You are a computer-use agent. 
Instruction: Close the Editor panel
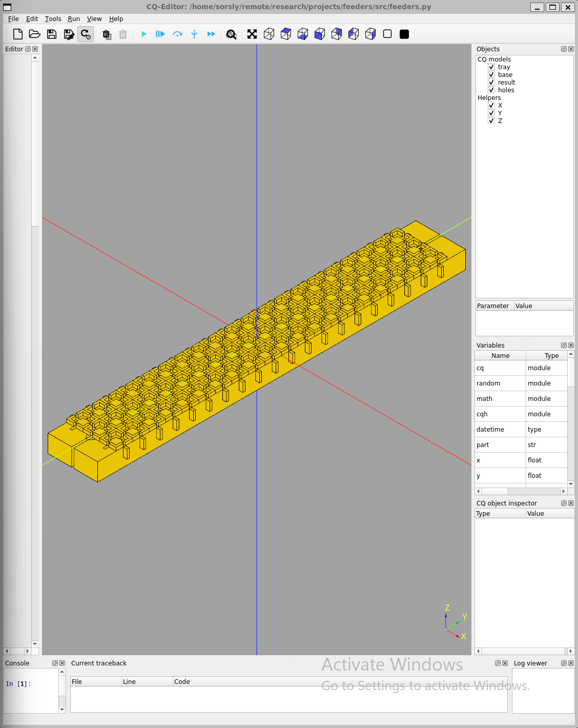click(x=35, y=49)
